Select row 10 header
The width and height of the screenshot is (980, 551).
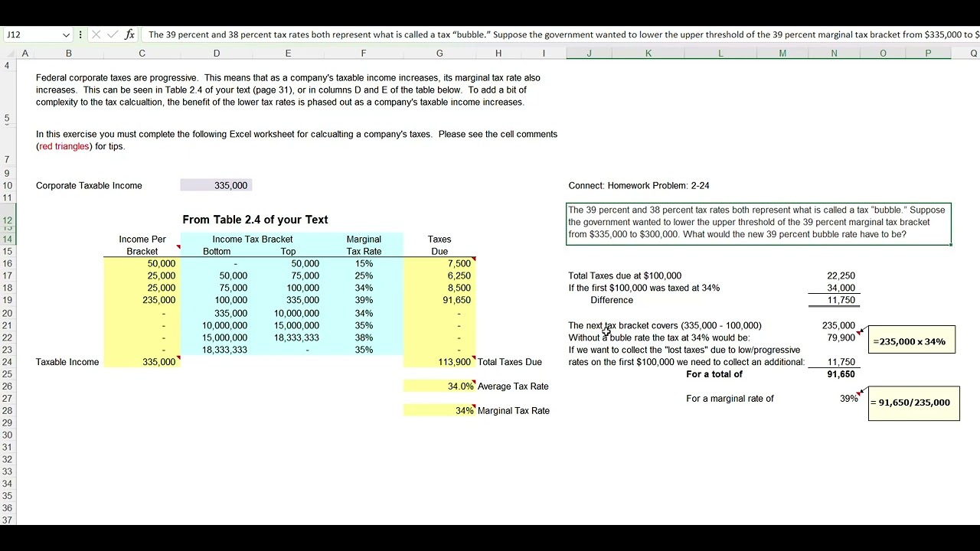pos(8,185)
